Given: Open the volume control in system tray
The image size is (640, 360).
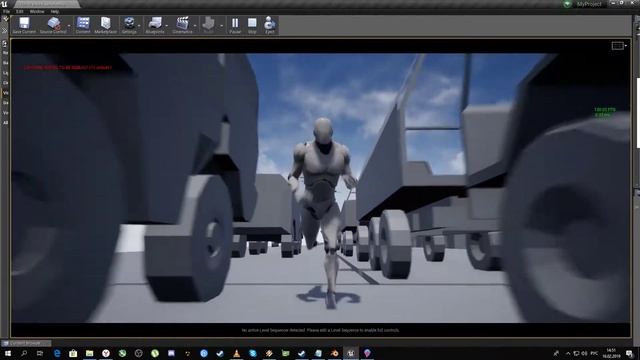Looking at the screenshot, I should pyautogui.click(x=584, y=353).
